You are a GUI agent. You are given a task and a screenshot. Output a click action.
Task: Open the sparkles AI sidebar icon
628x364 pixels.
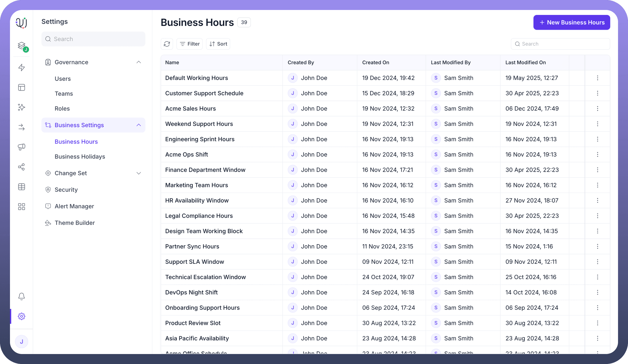point(22,107)
